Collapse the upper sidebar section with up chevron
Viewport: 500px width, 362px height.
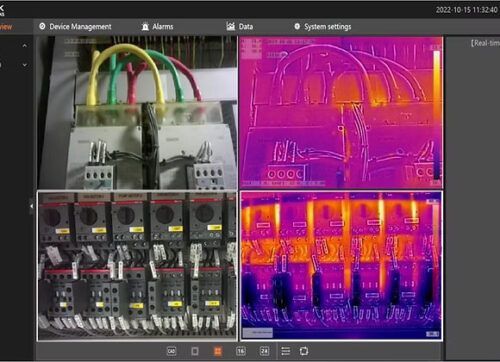tap(25, 46)
